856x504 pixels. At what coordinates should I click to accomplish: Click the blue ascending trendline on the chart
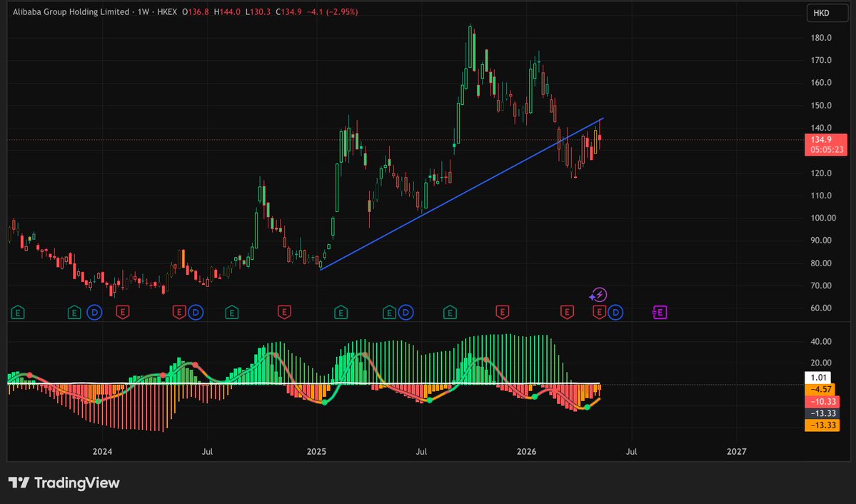coord(461,194)
